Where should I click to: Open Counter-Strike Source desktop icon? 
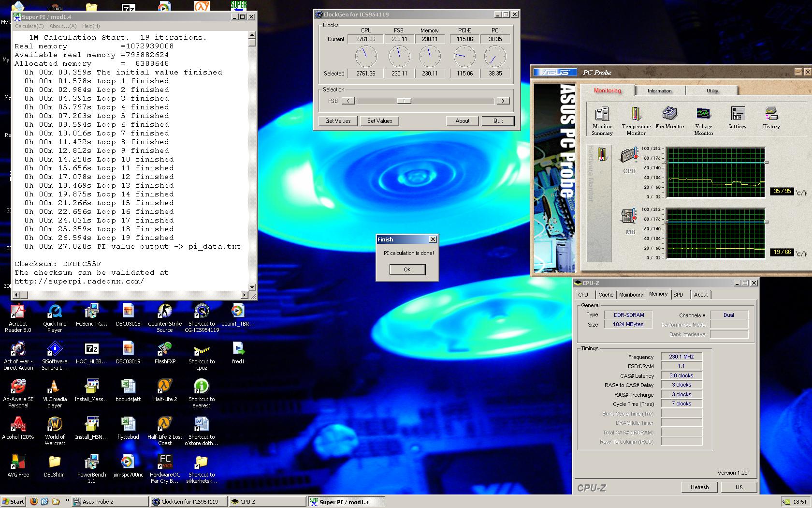[x=165, y=318]
